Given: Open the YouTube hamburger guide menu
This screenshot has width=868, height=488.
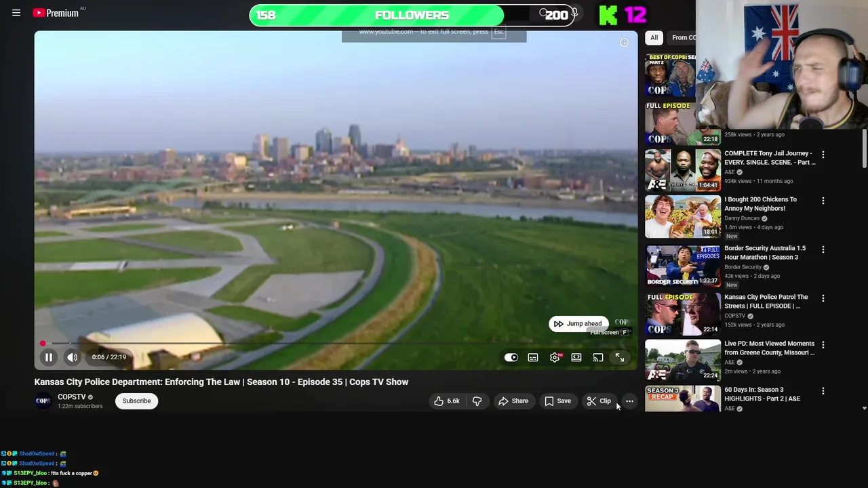Looking at the screenshot, I should [x=16, y=13].
